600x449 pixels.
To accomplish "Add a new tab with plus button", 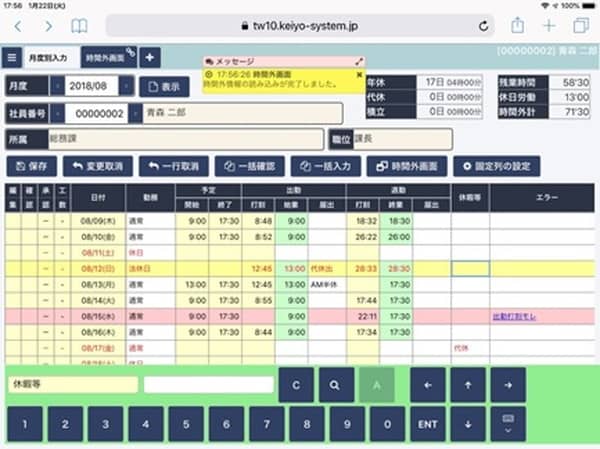I will [x=148, y=58].
